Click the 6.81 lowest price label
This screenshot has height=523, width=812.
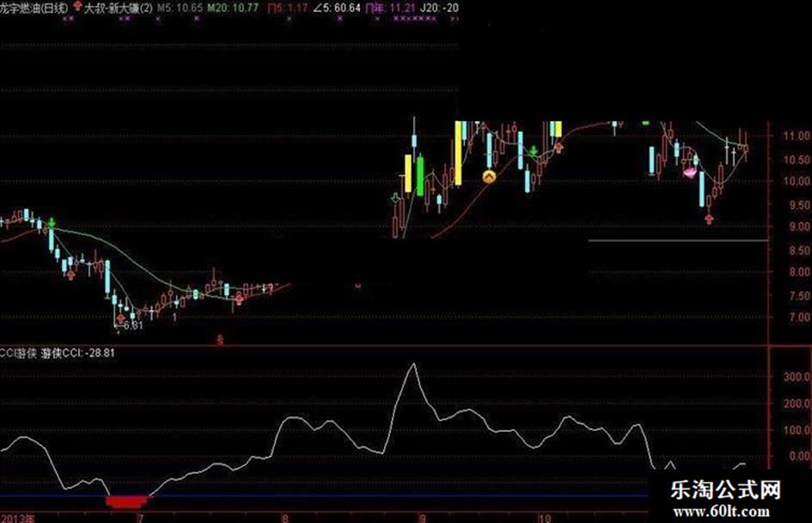pyautogui.click(x=133, y=325)
